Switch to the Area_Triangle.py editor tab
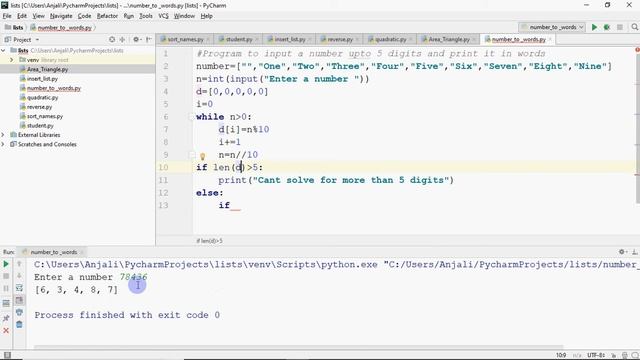 [449, 40]
